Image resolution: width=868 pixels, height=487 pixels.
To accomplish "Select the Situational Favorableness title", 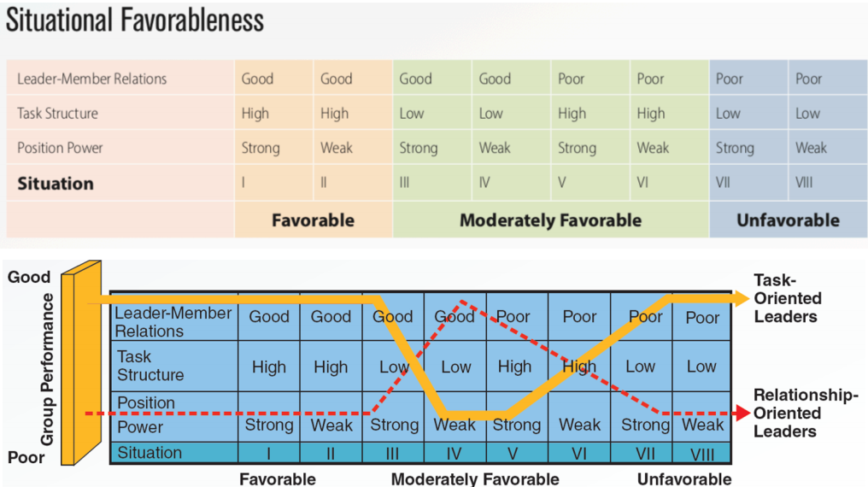I will click(134, 21).
